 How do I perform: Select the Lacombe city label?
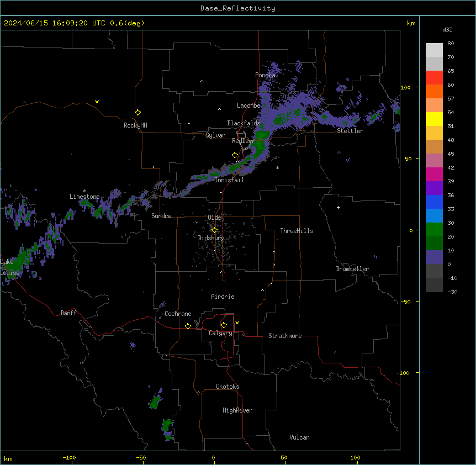[x=248, y=105]
